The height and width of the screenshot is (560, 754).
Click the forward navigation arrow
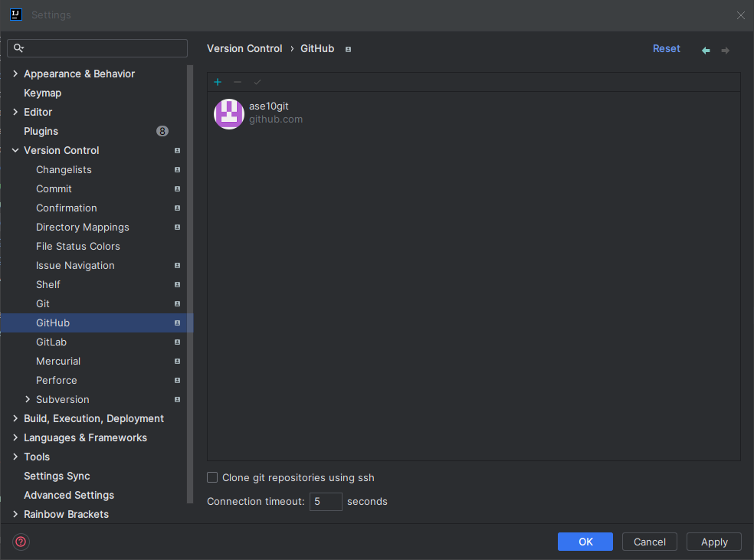tap(725, 51)
